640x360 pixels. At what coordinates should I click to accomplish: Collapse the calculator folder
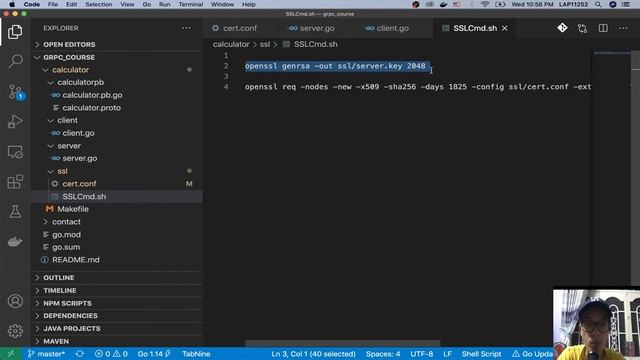[117, 70]
